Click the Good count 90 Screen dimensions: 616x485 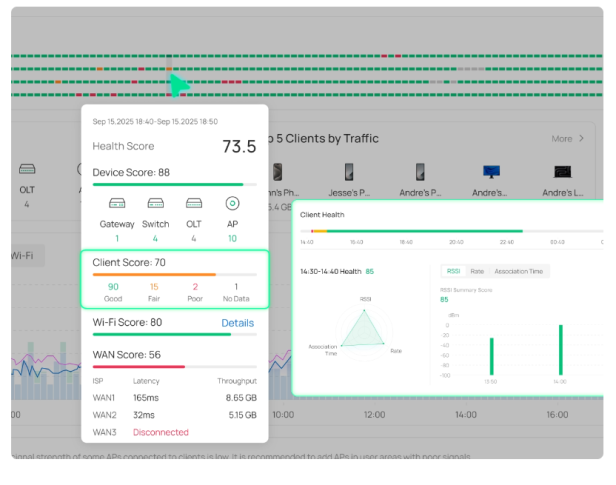113,287
